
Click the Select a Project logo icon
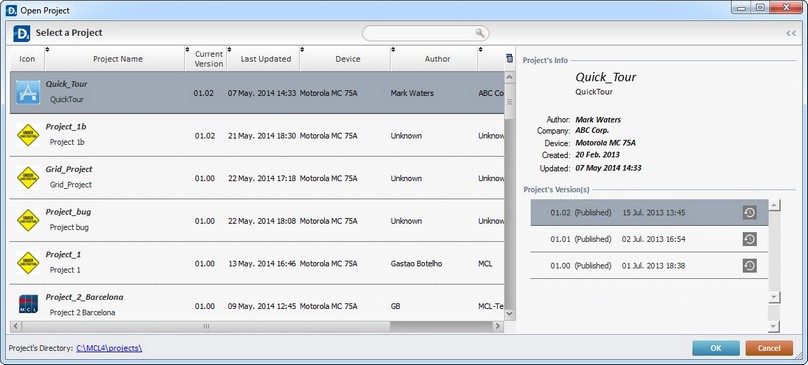(x=22, y=33)
